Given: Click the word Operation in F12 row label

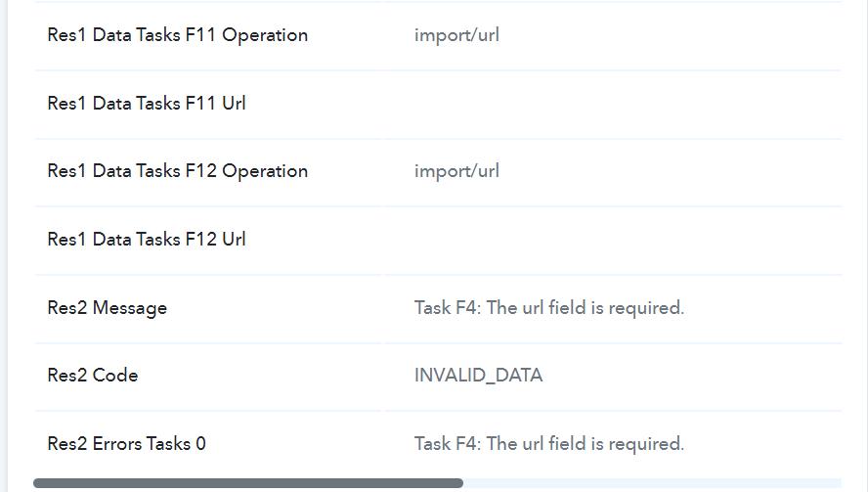Looking at the screenshot, I should [x=265, y=172].
